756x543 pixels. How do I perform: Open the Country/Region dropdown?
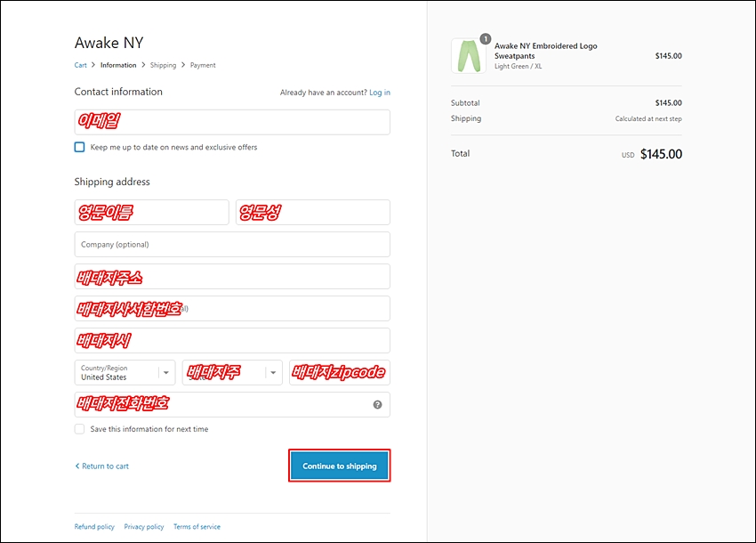[x=125, y=373]
